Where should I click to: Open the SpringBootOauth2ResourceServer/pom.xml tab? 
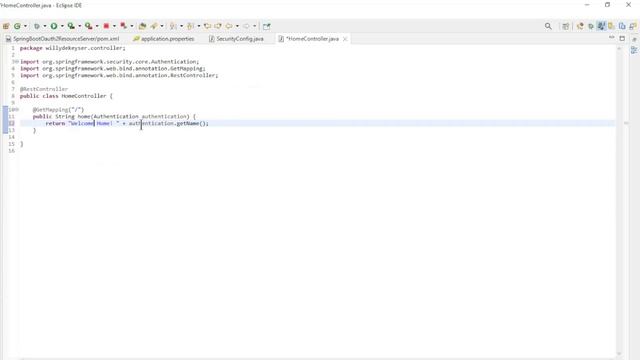pos(62,39)
